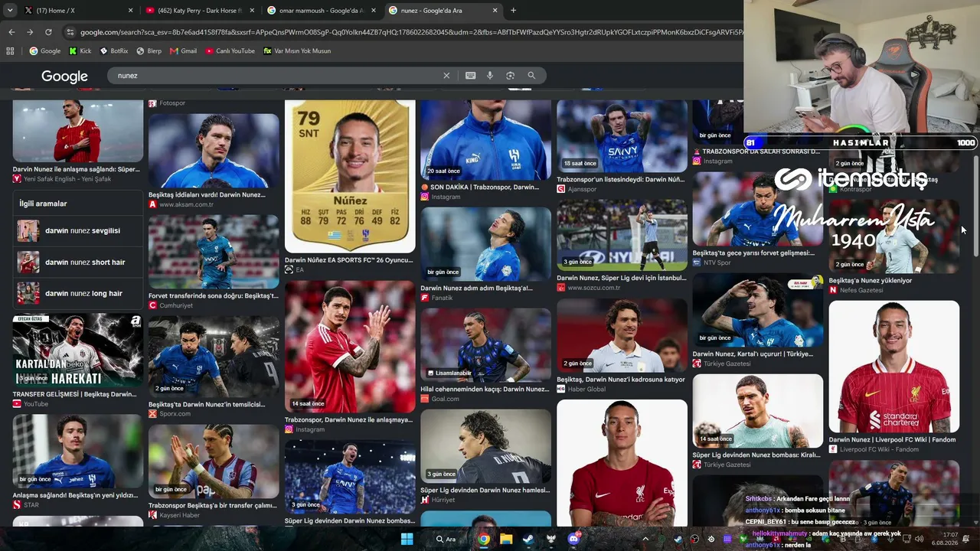Open File Explorer from the taskbar
The width and height of the screenshot is (980, 551).
point(506,539)
